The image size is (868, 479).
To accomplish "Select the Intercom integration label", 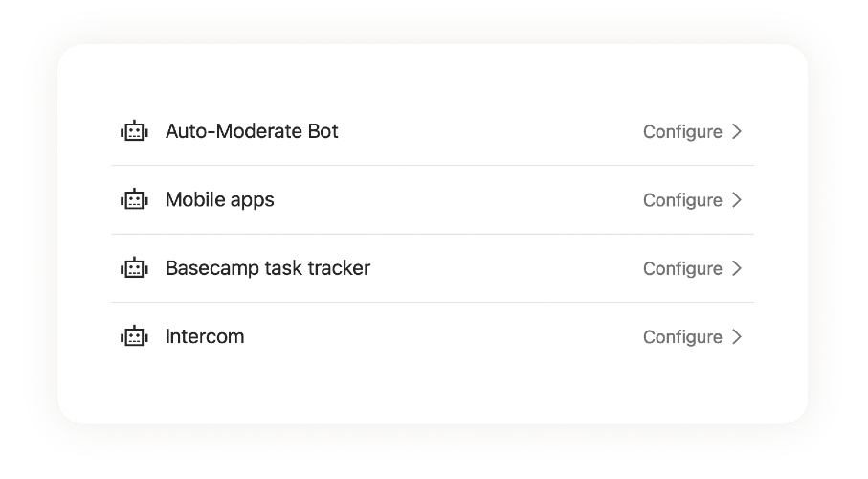I will [205, 336].
